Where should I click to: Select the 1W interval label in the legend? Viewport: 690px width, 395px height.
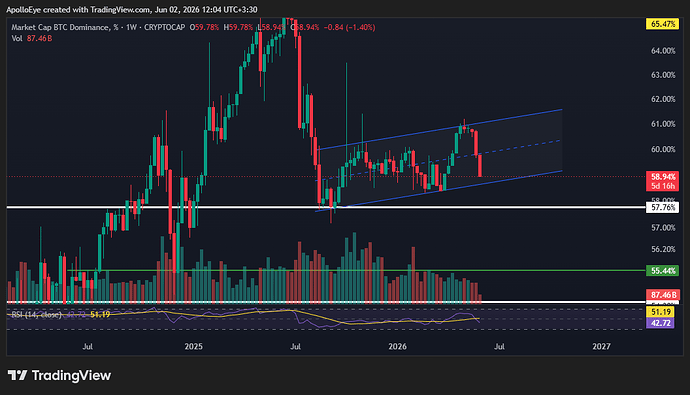pos(131,27)
